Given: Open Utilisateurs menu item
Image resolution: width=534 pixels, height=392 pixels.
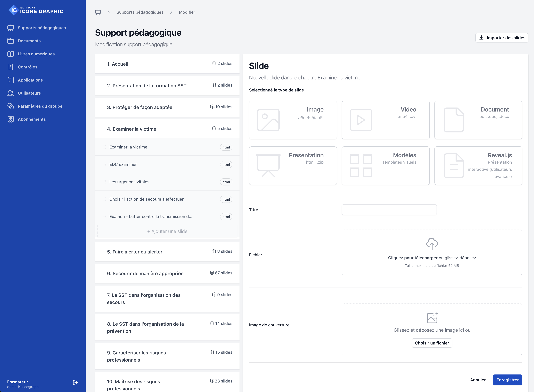Looking at the screenshot, I should coord(29,93).
